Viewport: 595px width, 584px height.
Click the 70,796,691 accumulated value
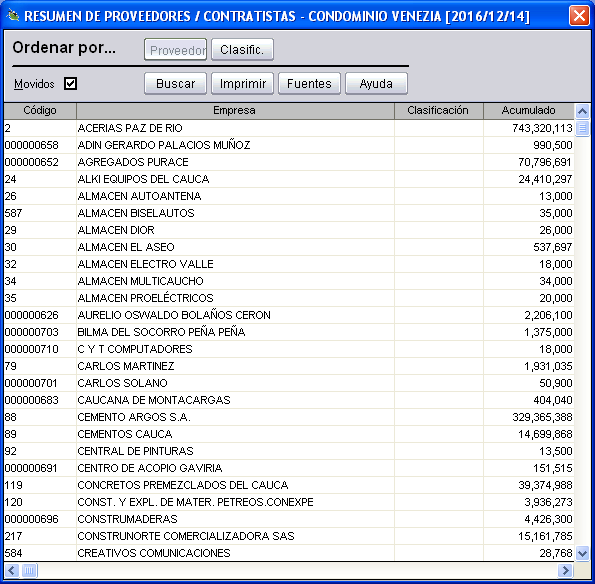coord(545,162)
